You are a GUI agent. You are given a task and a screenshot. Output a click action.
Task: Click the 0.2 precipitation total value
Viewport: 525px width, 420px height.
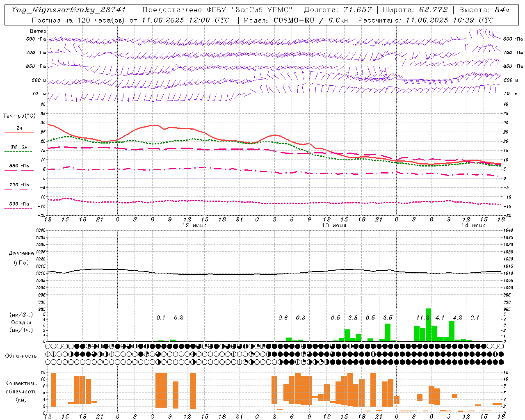(178, 317)
